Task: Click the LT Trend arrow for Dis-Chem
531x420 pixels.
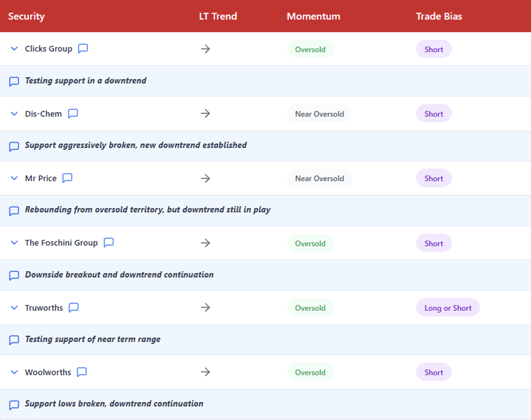Action: pyautogui.click(x=205, y=113)
